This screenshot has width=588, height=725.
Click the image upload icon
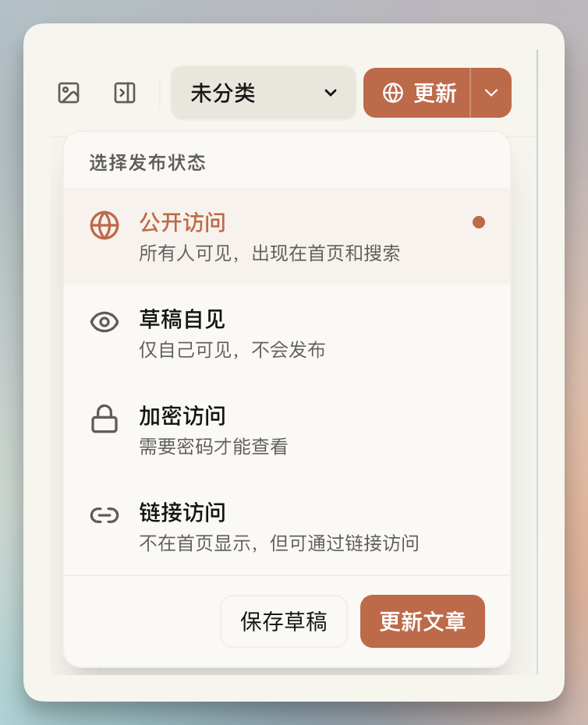click(69, 92)
